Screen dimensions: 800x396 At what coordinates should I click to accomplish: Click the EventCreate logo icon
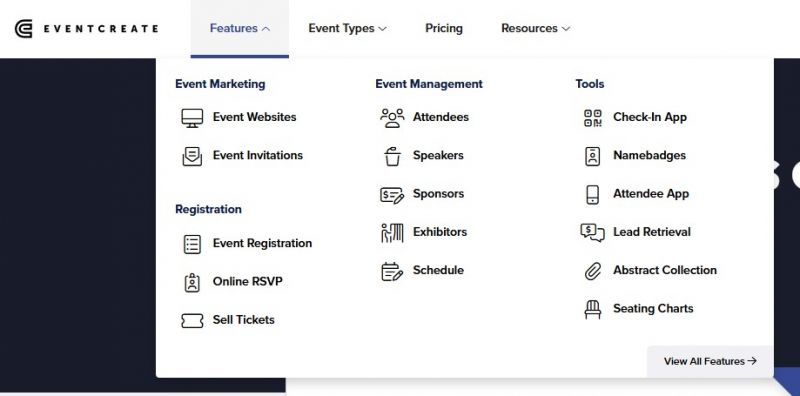[23, 29]
